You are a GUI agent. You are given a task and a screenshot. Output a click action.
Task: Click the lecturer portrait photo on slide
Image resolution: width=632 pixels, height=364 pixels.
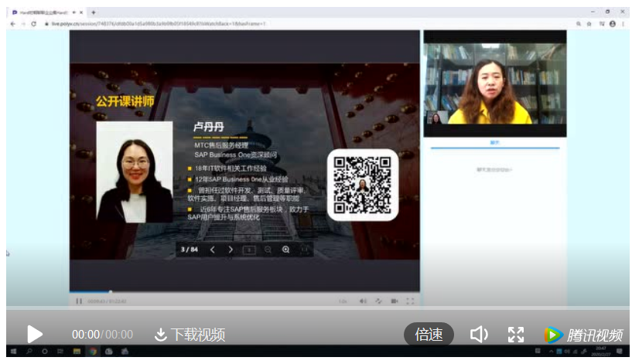point(135,172)
